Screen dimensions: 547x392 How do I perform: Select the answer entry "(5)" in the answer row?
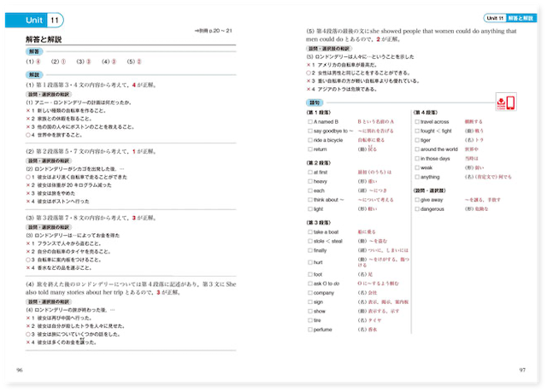(134, 61)
